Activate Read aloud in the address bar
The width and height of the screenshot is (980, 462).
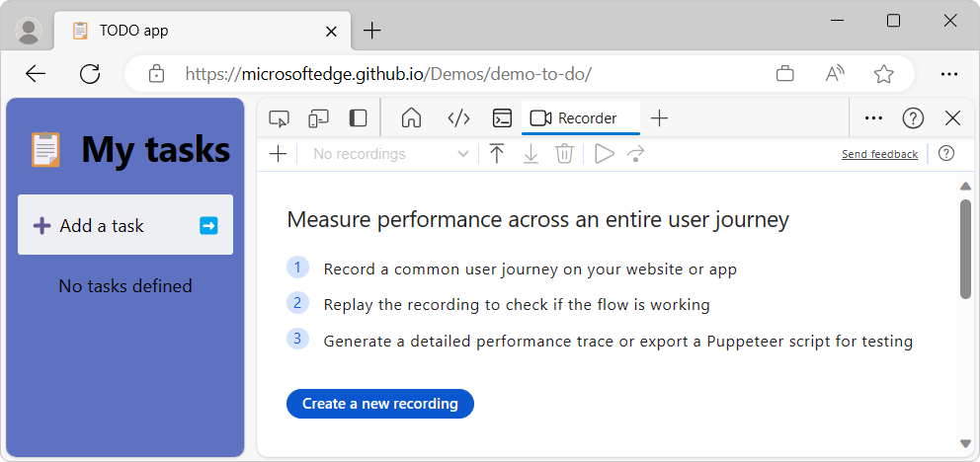click(835, 74)
